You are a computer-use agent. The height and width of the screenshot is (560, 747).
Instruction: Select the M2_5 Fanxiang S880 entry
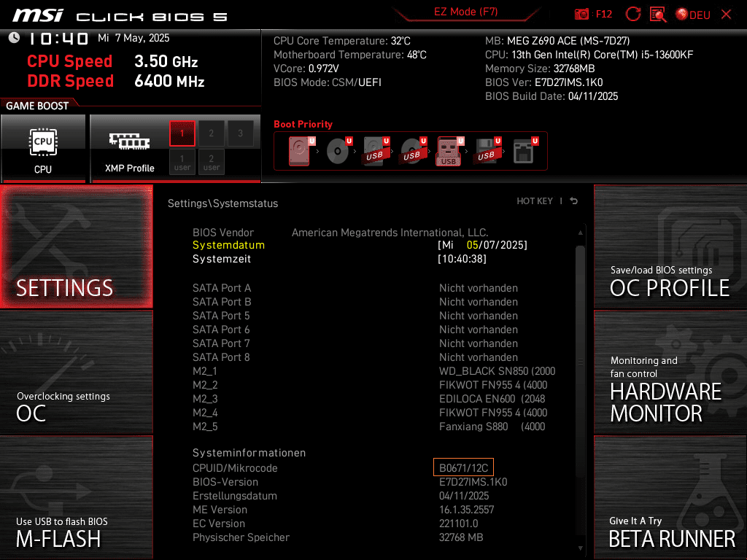click(492, 426)
